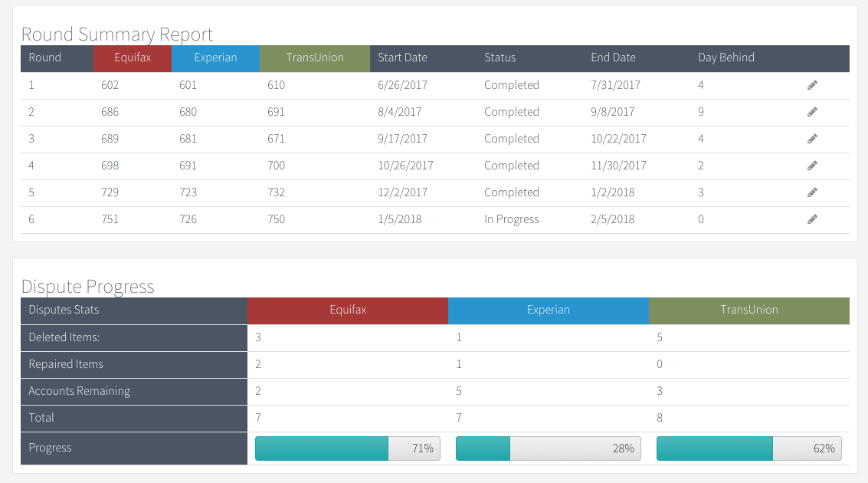Click the start date 1/5/2018
The width and height of the screenshot is (868, 483).
pyautogui.click(x=400, y=219)
